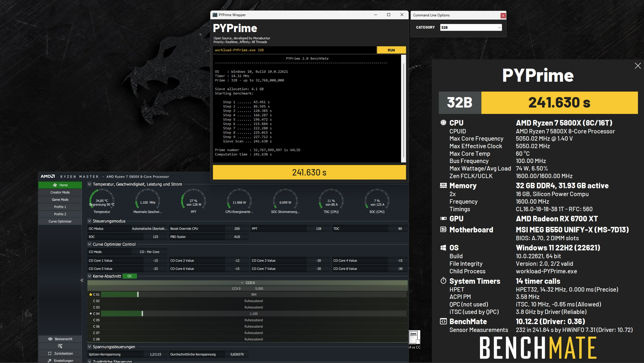Image resolution: width=644 pixels, height=363 pixels.
Task: Collapse the CCD 0 chevron
Action: coord(242,283)
